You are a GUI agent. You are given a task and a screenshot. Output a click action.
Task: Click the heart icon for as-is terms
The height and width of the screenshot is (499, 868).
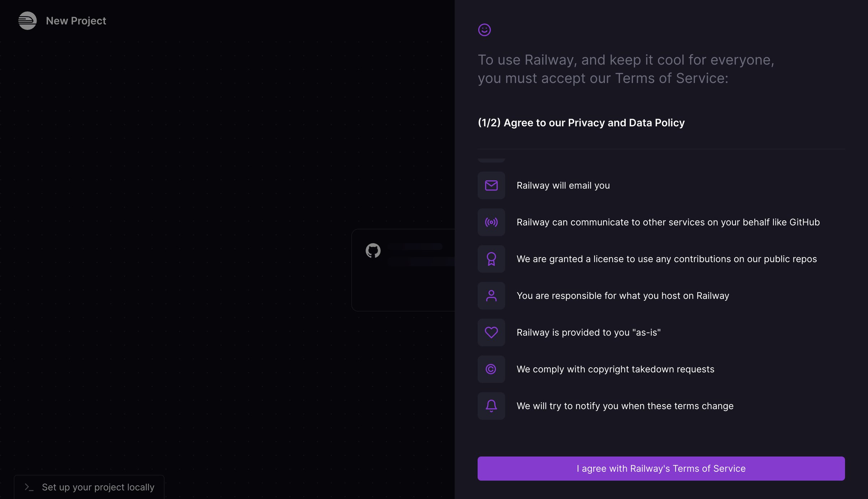tap(491, 332)
